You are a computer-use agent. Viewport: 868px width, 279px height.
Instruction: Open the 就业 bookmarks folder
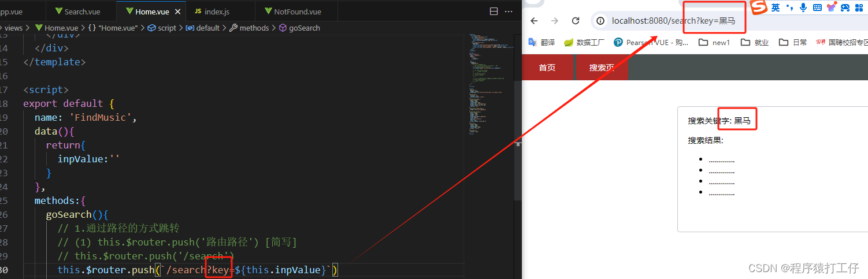click(755, 42)
